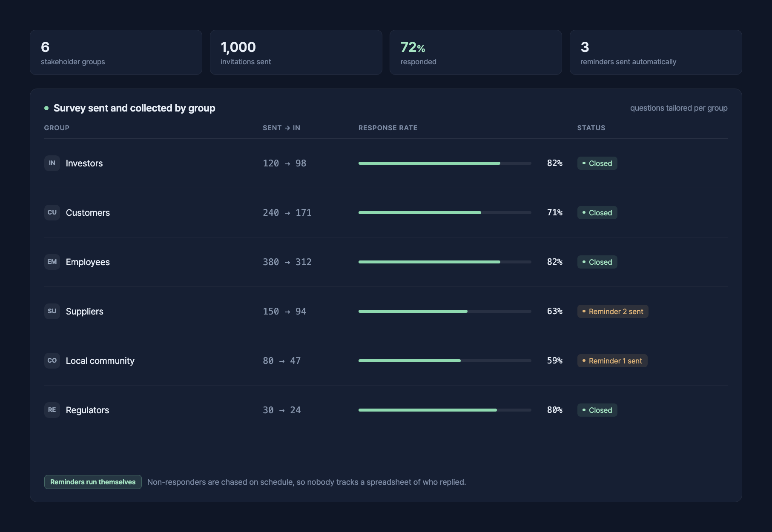Click the Non-responders are chased on schedule note

[307, 482]
